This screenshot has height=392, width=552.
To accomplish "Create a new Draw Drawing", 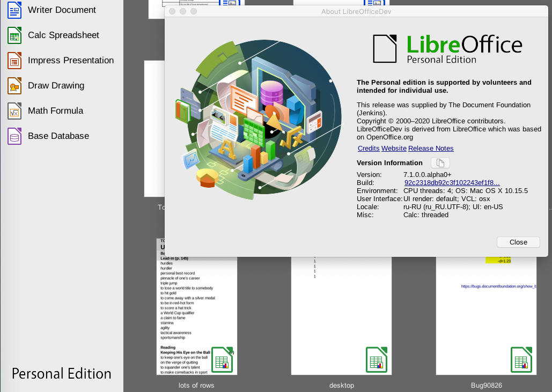I will pos(56,85).
